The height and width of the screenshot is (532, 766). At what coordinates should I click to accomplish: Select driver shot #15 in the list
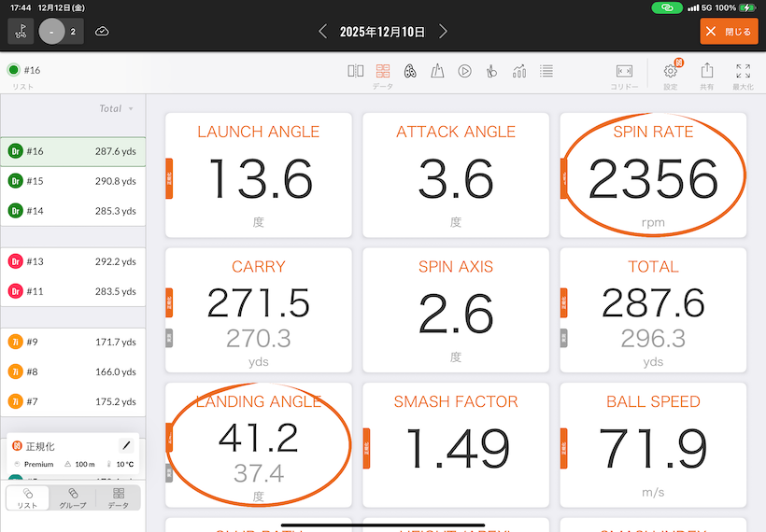(73, 180)
